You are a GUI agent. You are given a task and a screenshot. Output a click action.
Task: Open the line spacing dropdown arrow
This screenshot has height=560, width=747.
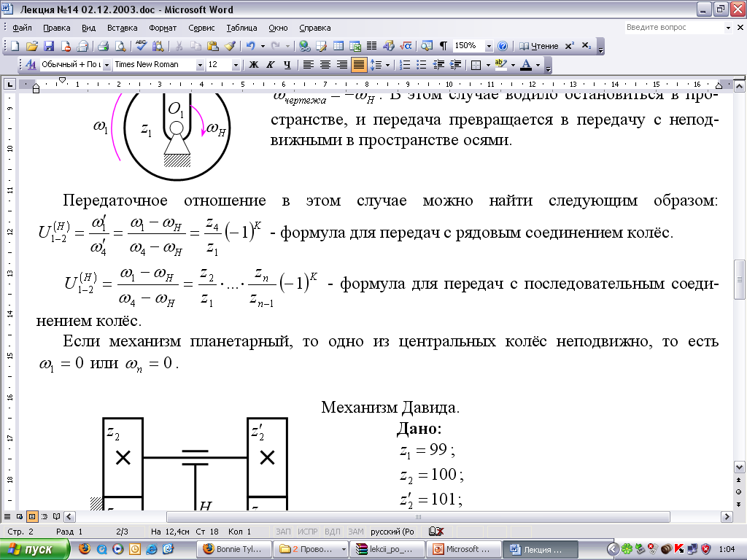387,65
